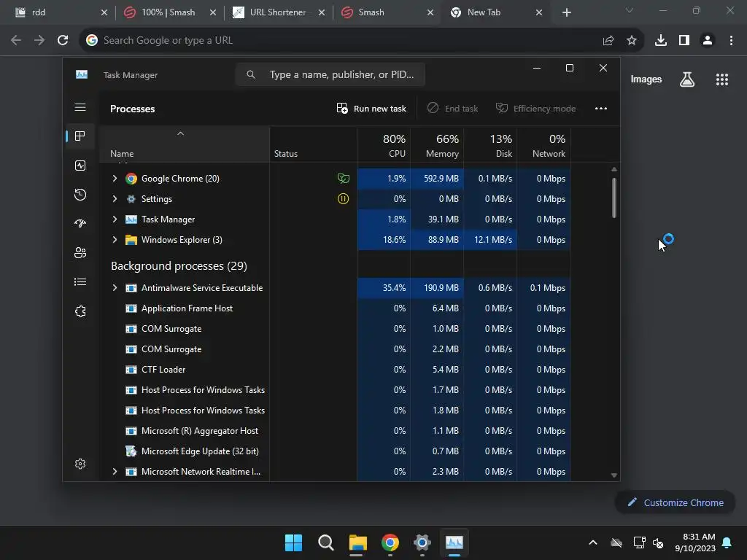Switch to the URL Shortener tab
This screenshot has width=747, height=560.
[x=278, y=12]
